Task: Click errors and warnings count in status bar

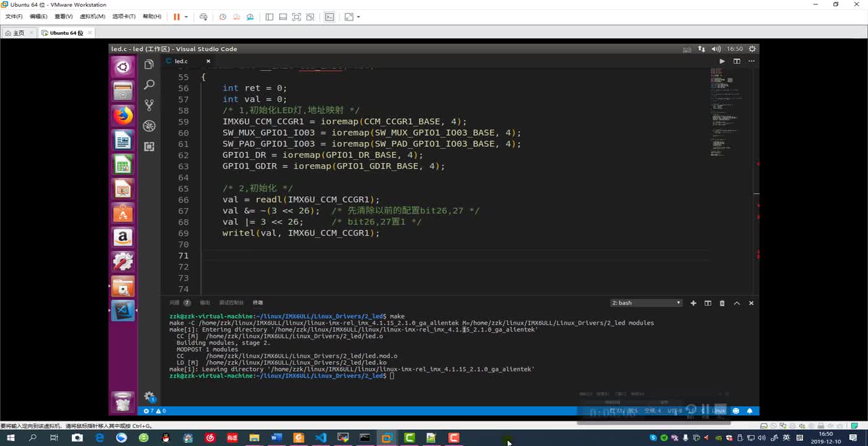Action: [x=154, y=411]
